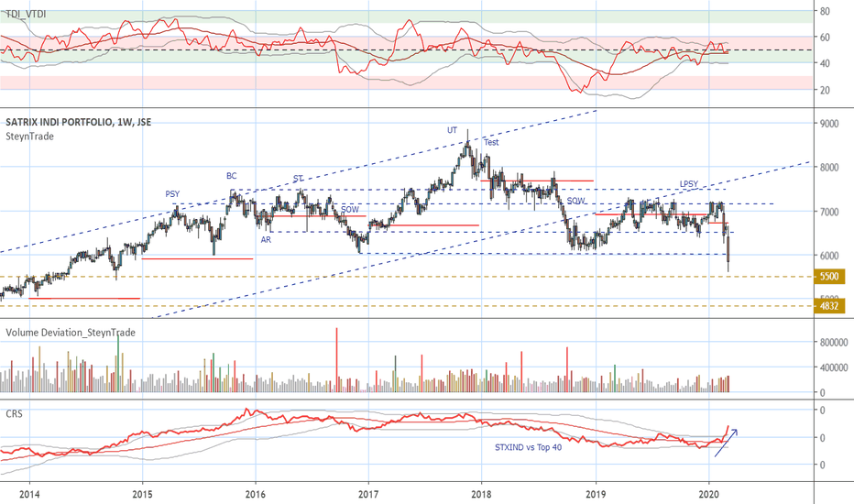Click the AR annotation label
The height and width of the screenshot is (504, 854).
(266, 240)
